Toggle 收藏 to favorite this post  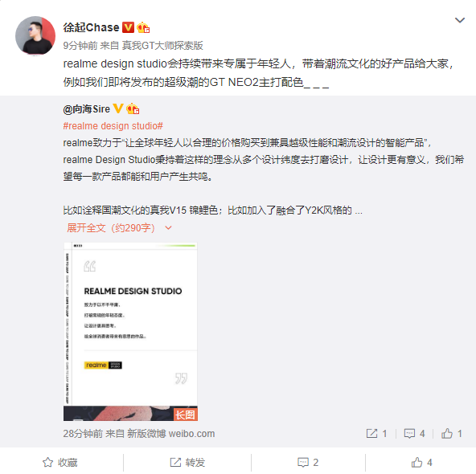(x=60, y=462)
